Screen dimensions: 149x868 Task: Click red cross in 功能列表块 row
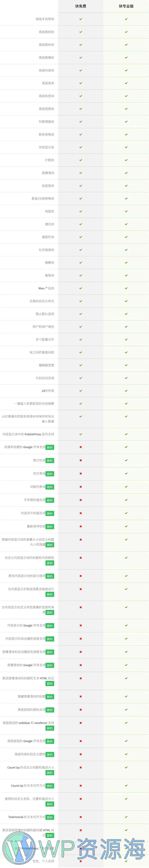pyautogui.click(x=81, y=487)
